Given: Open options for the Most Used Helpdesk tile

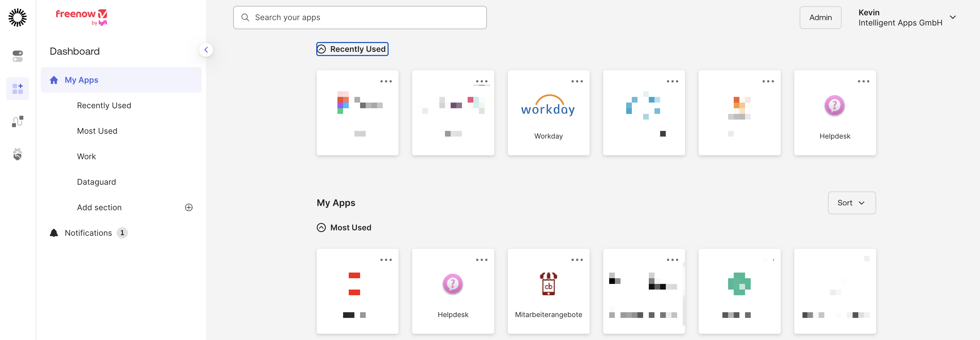Looking at the screenshot, I should pos(482,260).
